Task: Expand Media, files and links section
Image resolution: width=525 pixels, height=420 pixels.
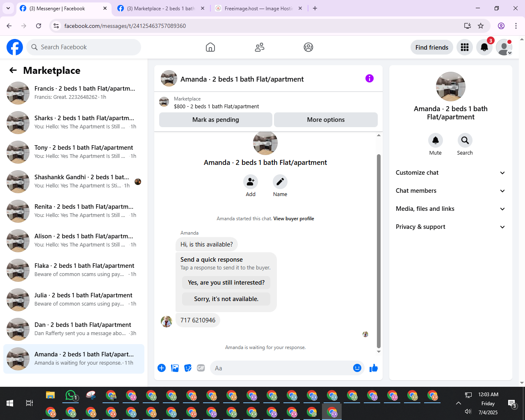Action: pyautogui.click(x=450, y=209)
